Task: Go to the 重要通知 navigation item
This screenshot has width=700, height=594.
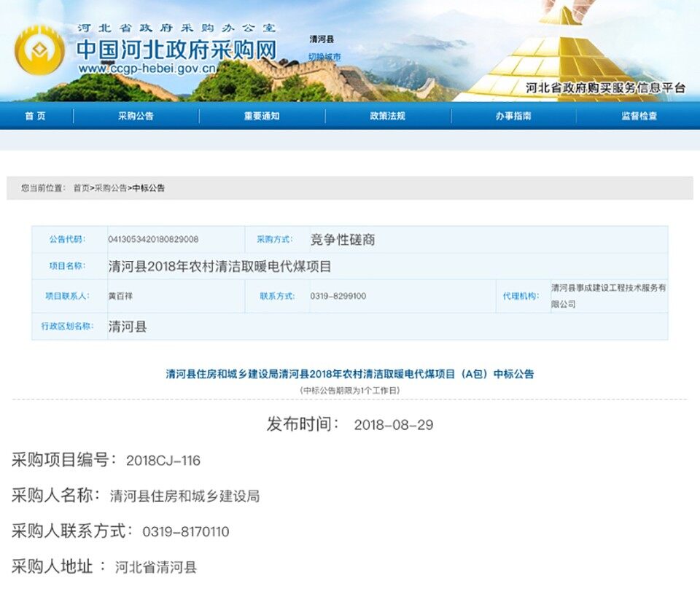Action: (262, 116)
